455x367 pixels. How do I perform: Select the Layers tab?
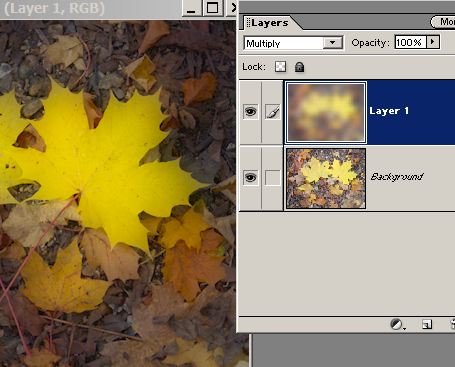269,23
